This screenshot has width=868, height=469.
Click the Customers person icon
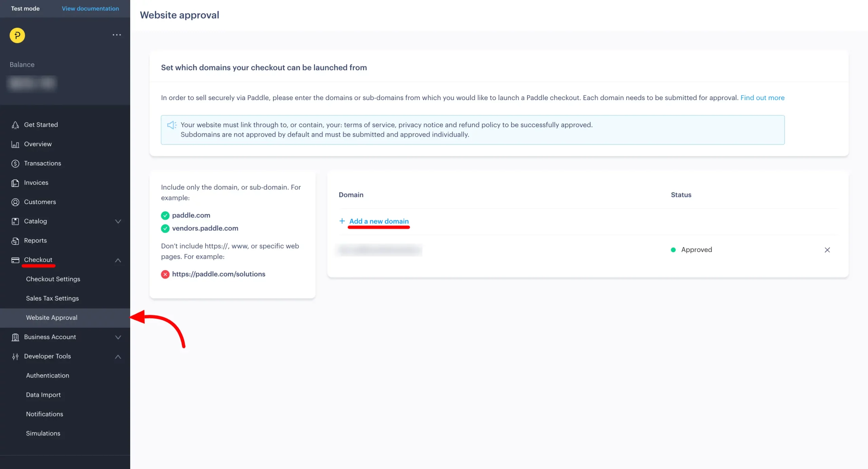(x=15, y=202)
